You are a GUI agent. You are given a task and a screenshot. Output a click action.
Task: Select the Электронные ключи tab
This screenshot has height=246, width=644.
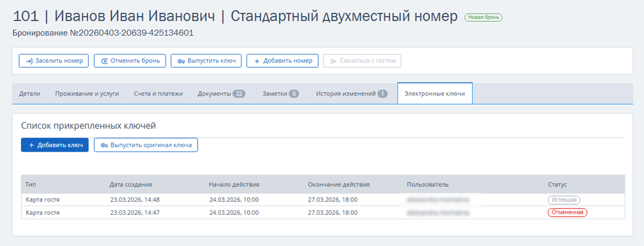click(435, 94)
